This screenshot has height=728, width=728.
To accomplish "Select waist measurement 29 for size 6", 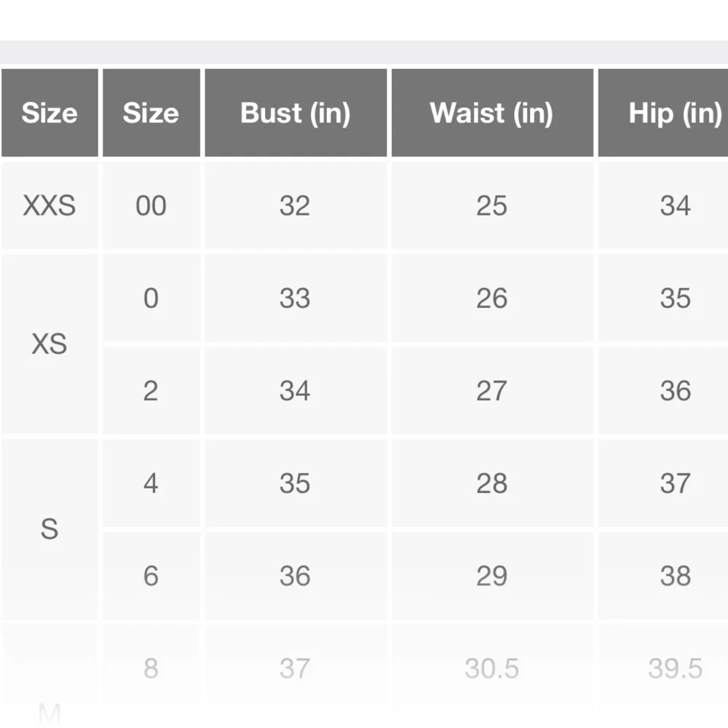I will pyautogui.click(x=491, y=576).
